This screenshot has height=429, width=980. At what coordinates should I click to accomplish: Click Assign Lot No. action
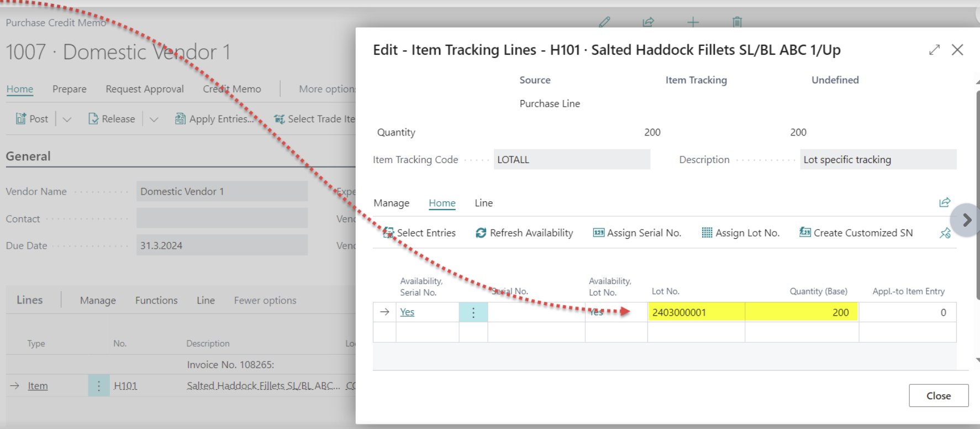740,233
